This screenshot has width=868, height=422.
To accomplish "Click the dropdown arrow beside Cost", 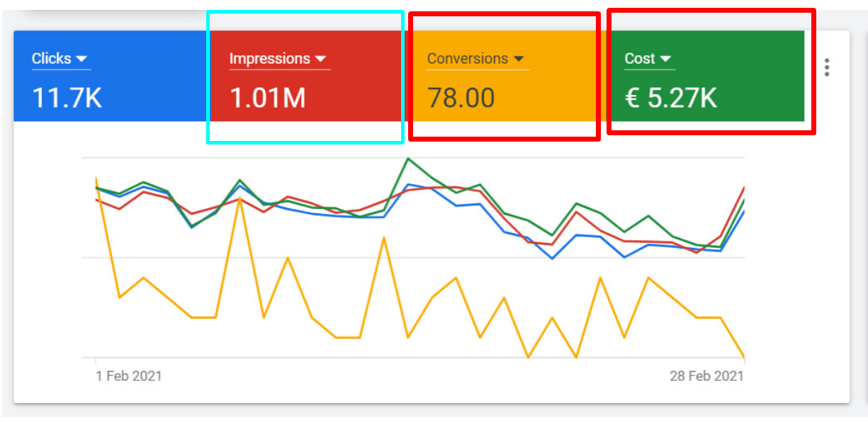I will [665, 59].
